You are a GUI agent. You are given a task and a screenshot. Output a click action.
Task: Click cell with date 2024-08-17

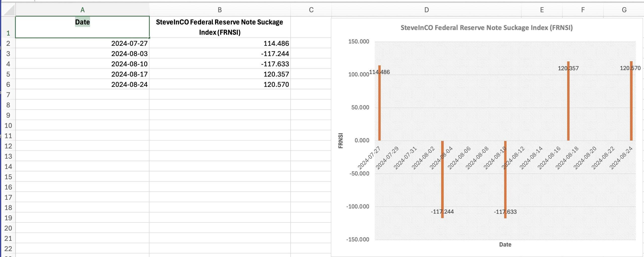click(x=82, y=74)
